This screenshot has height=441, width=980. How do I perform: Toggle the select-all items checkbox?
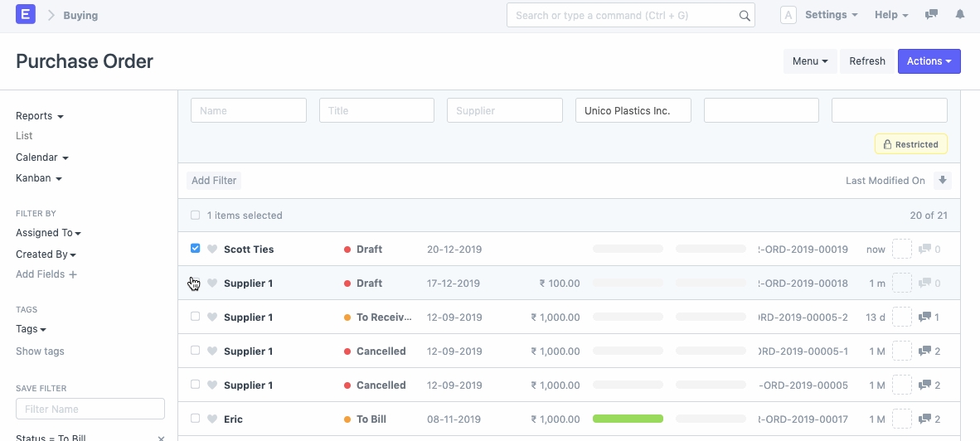pos(196,216)
